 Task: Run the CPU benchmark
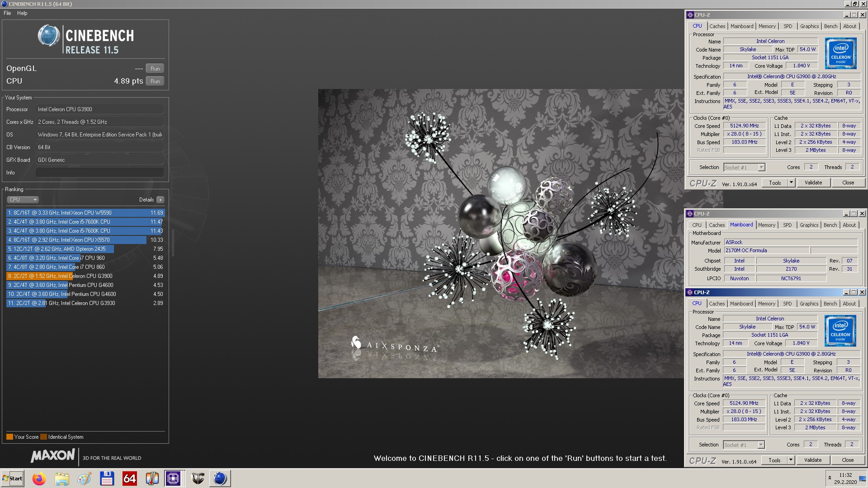(155, 81)
